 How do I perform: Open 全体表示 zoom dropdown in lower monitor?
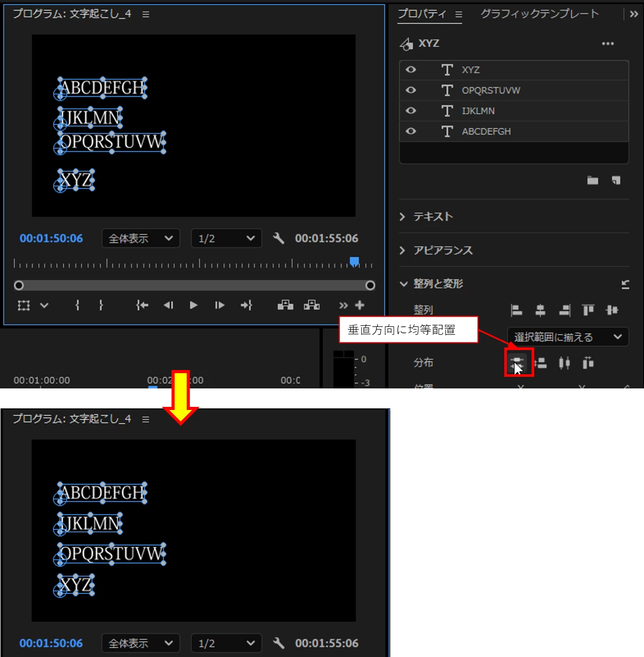[x=141, y=643]
